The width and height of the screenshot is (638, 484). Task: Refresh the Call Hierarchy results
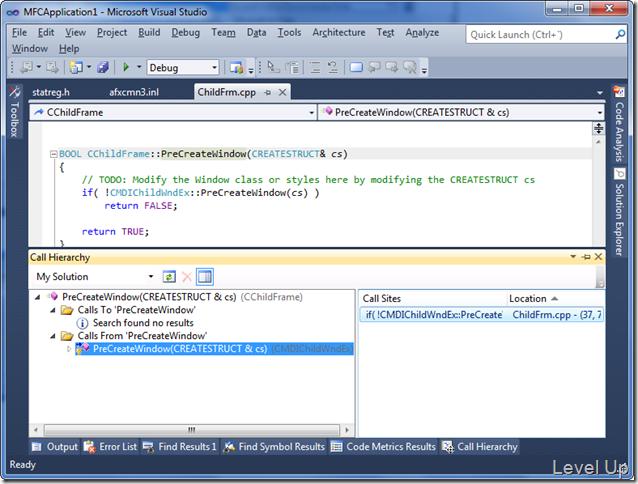tap(169, 277)
